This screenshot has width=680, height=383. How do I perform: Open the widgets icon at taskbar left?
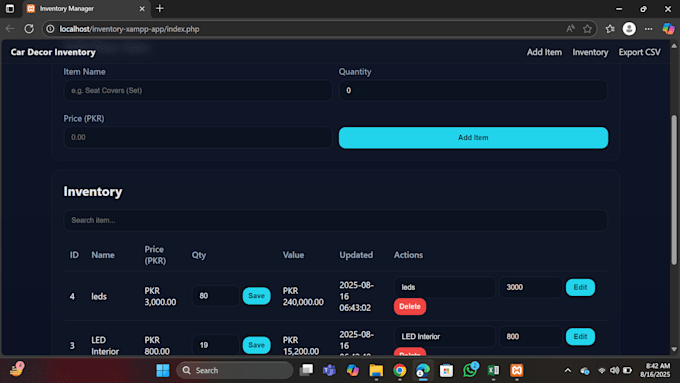[16, 369]
